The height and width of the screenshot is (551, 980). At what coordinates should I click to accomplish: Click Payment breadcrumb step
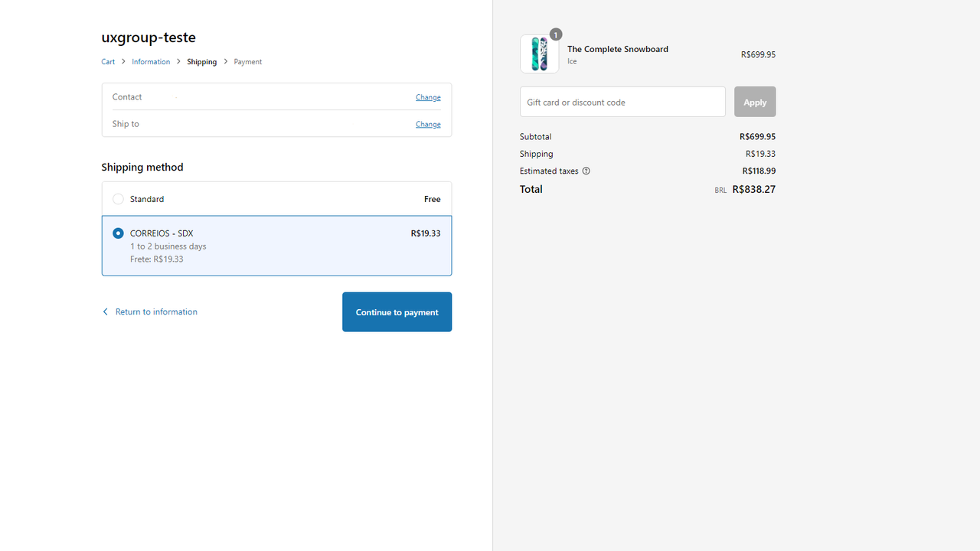pyautogui.click(x=248, y=61)
